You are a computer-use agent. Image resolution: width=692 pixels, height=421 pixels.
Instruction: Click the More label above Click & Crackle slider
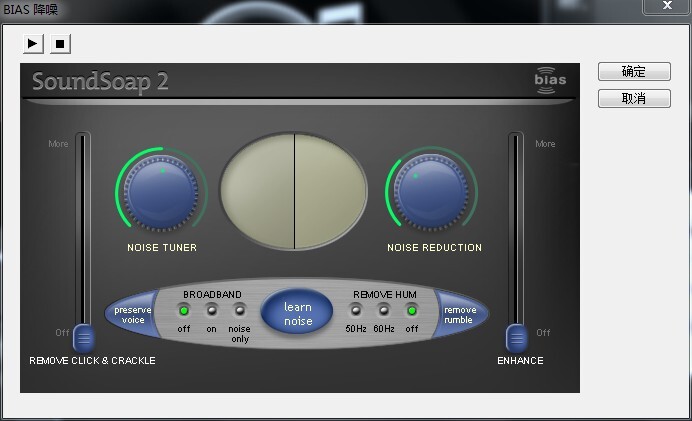(58, 144)
